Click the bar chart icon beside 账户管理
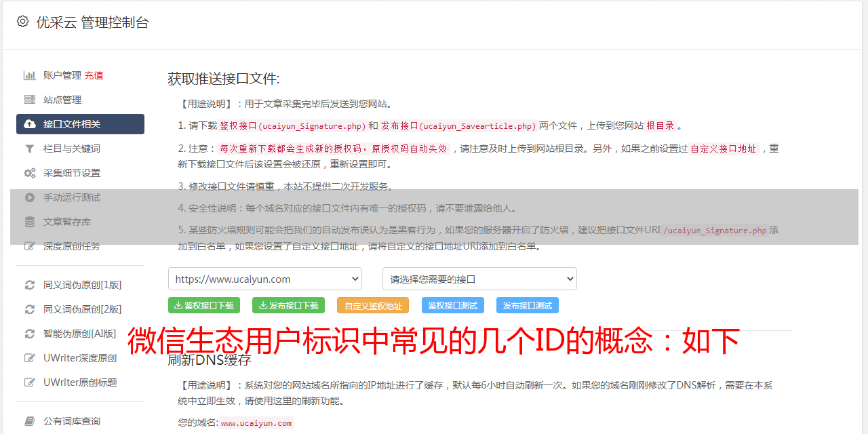 coord(30,75)
